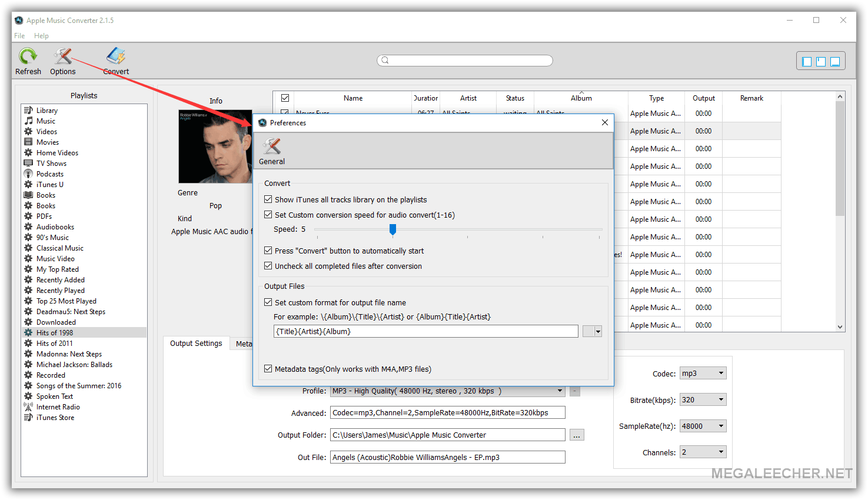
Task: Open the Home Videos playlist
Action: [57, 153]
